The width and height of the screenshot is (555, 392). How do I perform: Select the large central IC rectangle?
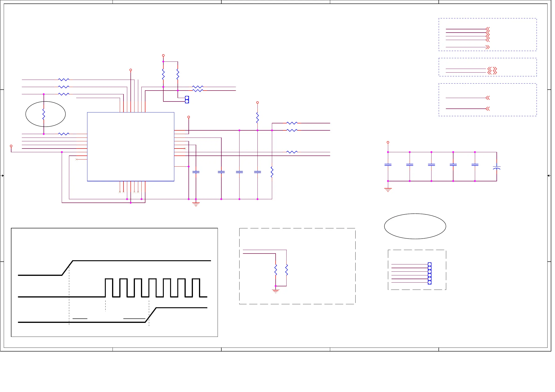pyautogui.click(x=130, y=147)
